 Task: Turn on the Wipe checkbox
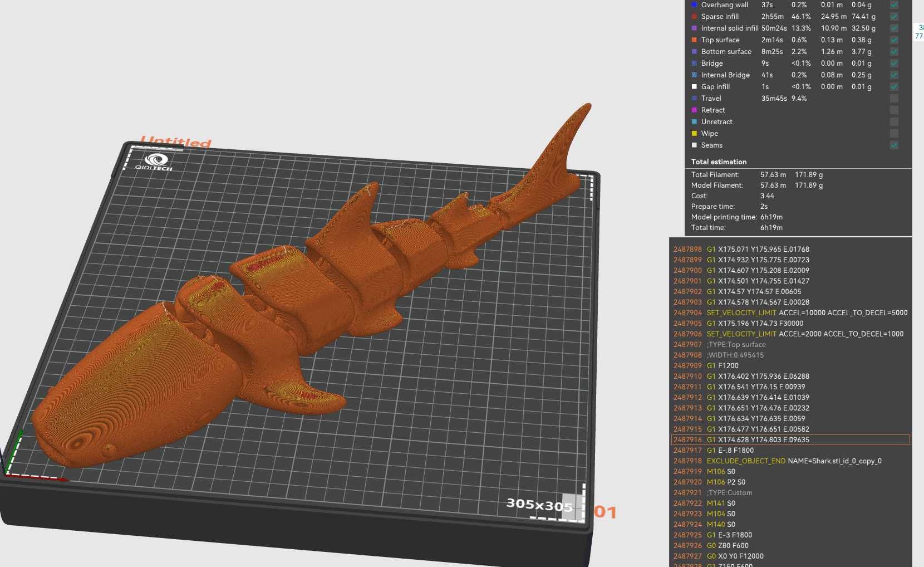click(x=894, y=134)
